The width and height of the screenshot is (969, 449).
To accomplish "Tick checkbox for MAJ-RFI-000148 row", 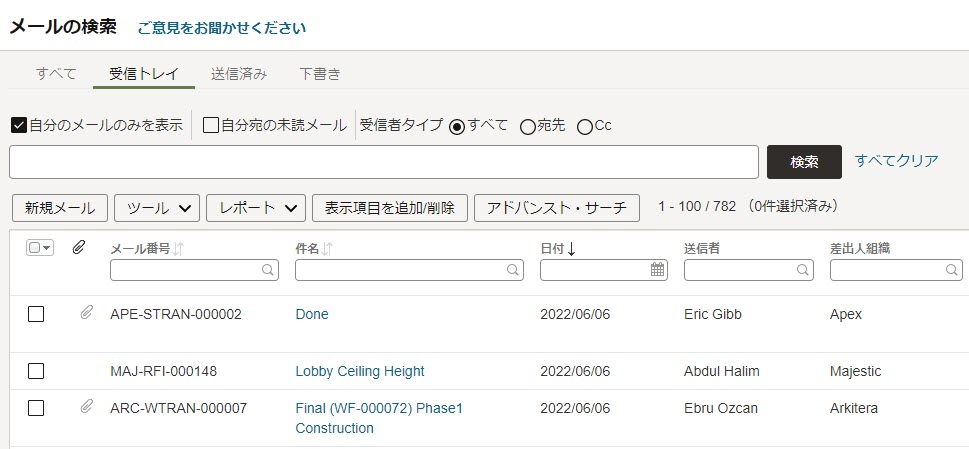I will click(x=36, y=371).
